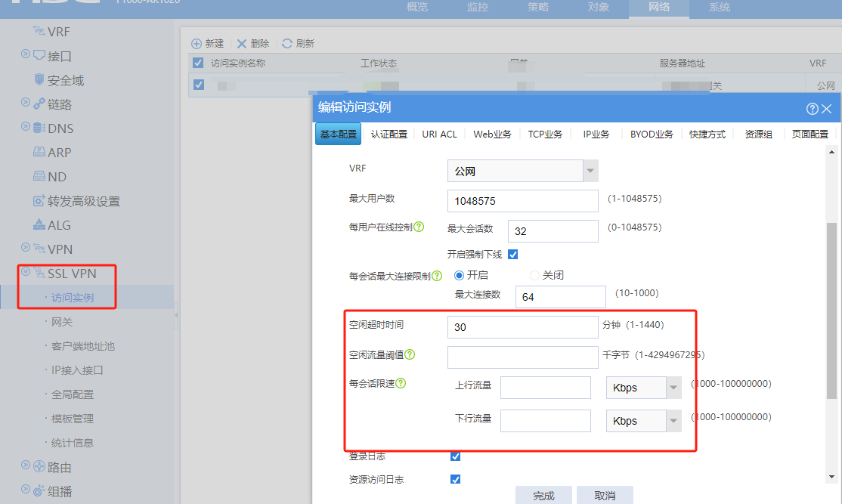Select the 开启 radio button
Viewport: 842px width, 504px height.
459,275
